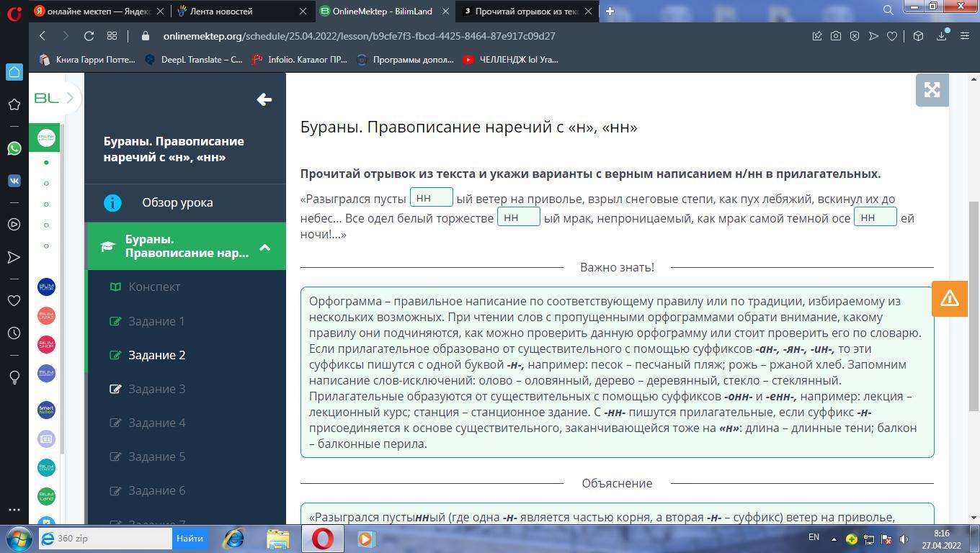The image size is (980, 553).
Task: Open the dropdown after "осе"
Action: (875, 217)
